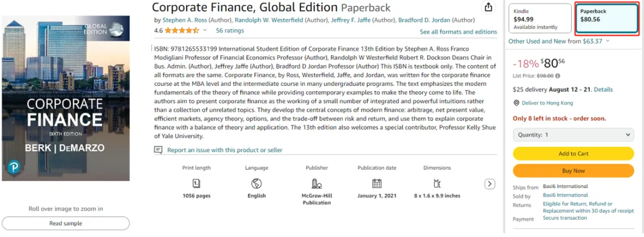This screenshot has width=644, height=237.
Task: Click the dimensions icon
Action: [437, 183]
